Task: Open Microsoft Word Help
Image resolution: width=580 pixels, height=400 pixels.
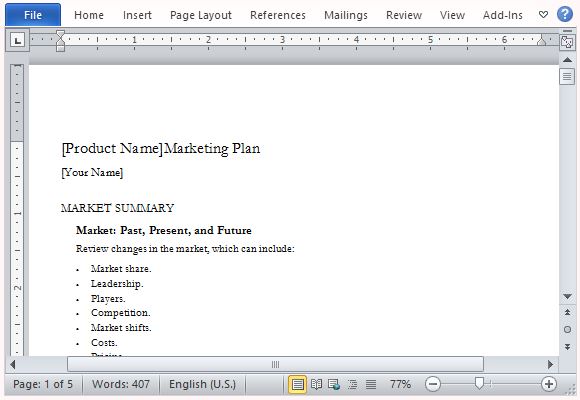Action: tap(565, 14)
